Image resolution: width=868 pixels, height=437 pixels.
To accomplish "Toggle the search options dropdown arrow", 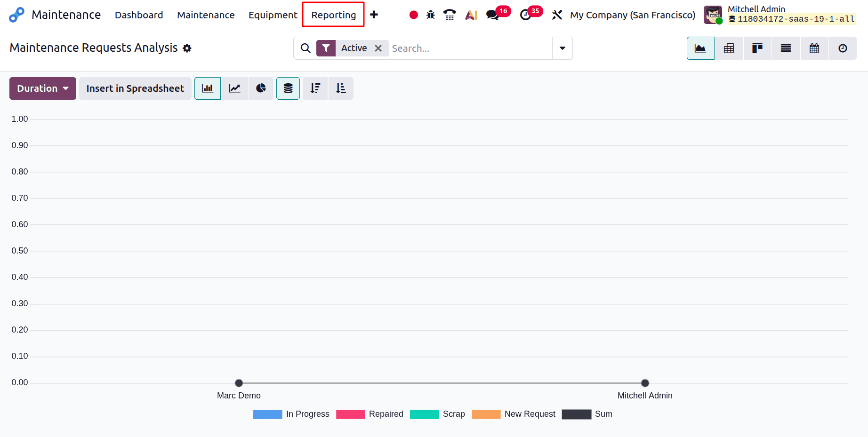I will click(563, 48).
